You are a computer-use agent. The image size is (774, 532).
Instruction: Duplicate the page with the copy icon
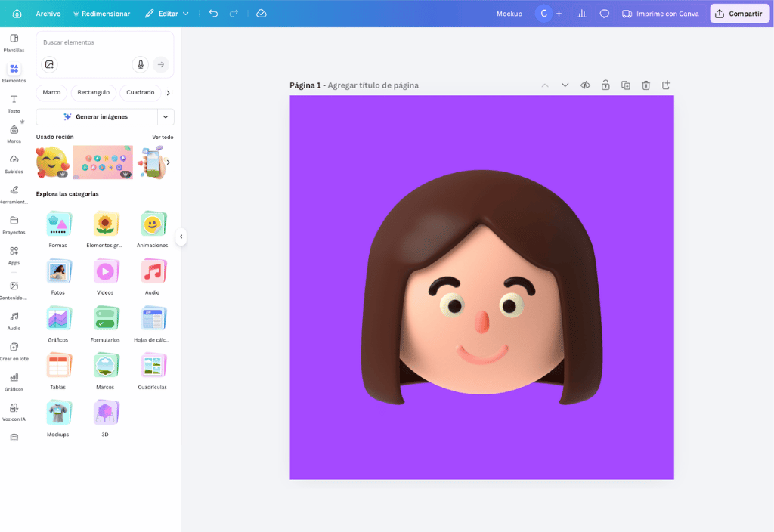(x=625, y=85)
